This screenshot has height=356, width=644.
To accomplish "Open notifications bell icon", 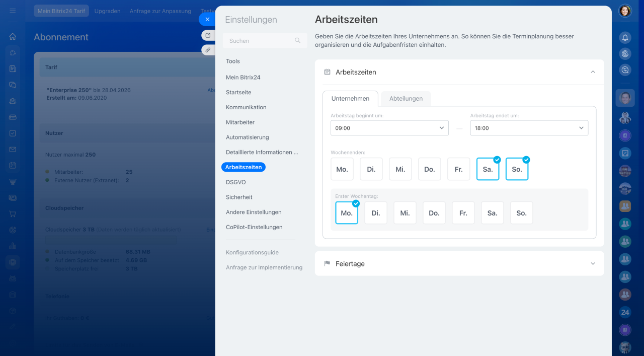I will [625, 37].
